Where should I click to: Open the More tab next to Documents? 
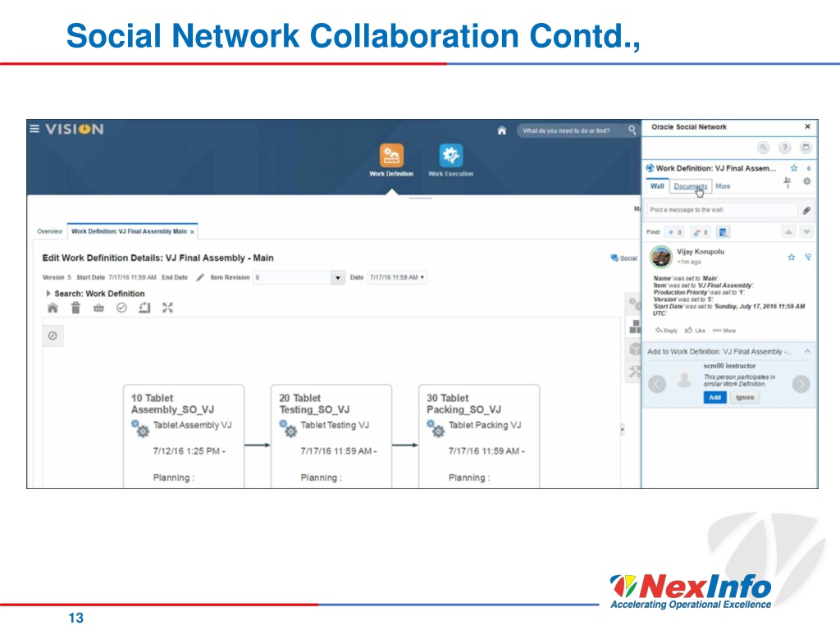coord(723,186)
